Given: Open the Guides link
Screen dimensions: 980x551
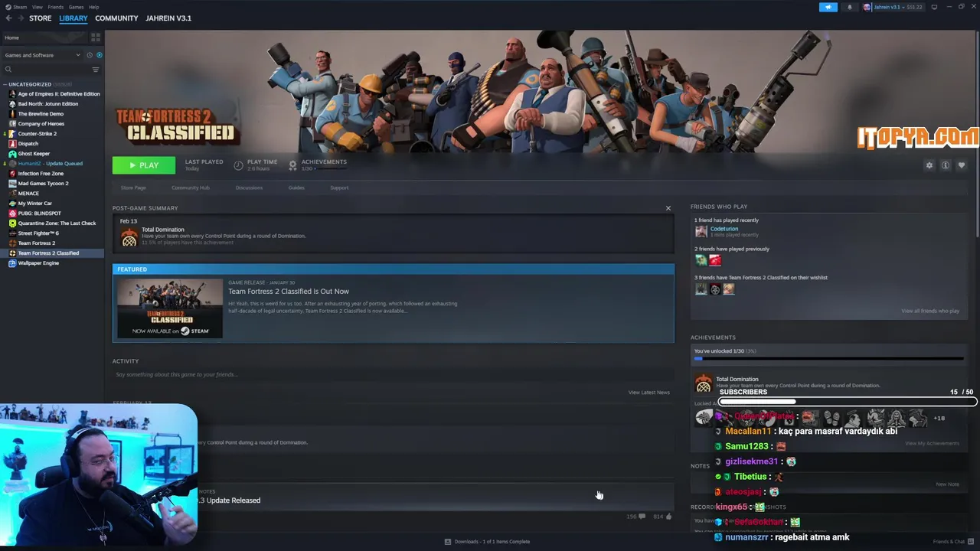Looking at the screenshot, I should [x=296, y=187].
